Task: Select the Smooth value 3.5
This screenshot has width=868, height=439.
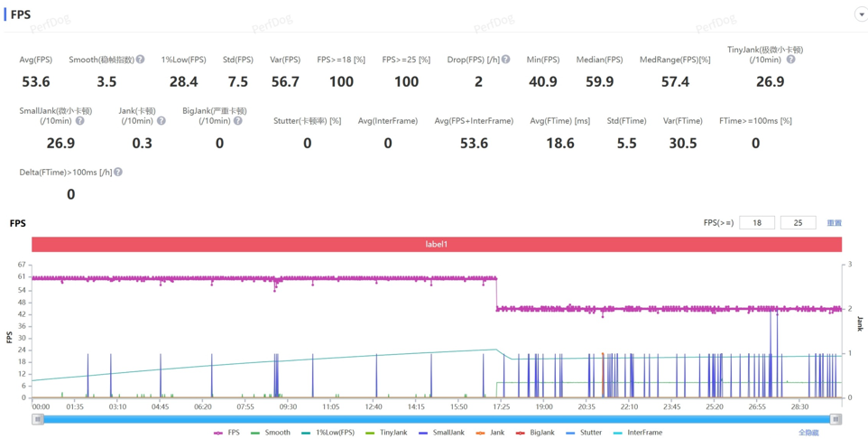Action: coord(106,82)
